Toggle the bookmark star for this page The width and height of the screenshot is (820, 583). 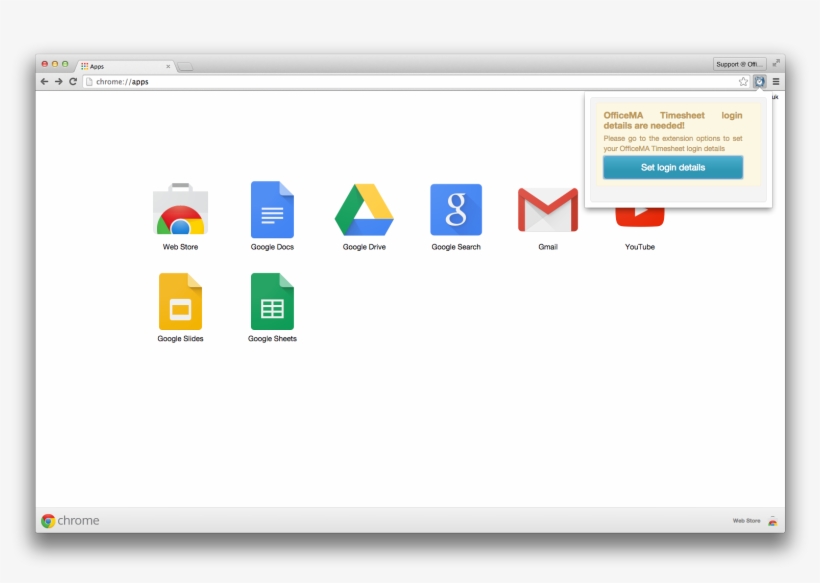743,81
